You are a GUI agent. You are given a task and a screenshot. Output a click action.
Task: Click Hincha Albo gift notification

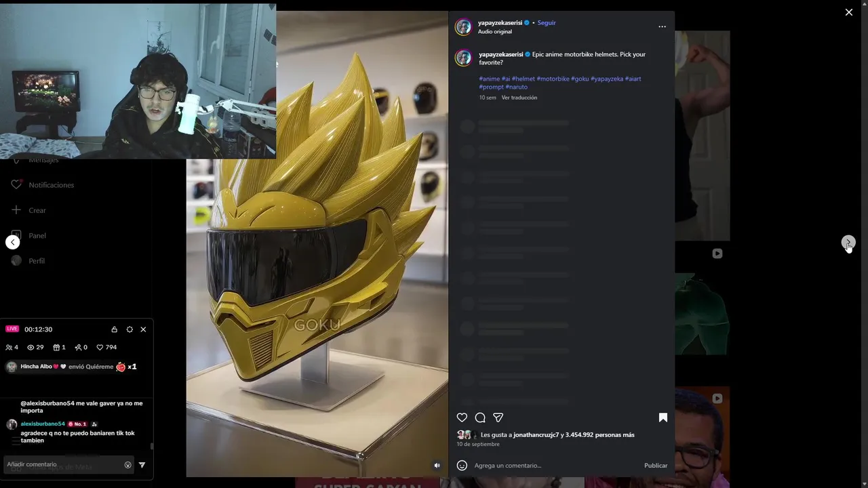[x=71, y=367]
